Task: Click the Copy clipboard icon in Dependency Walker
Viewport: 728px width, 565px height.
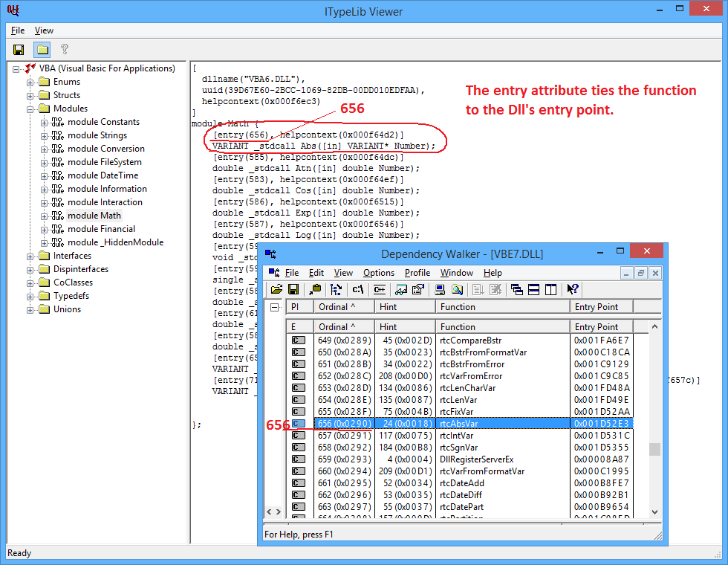Action: pyautogui.click(x=316, y=289)
